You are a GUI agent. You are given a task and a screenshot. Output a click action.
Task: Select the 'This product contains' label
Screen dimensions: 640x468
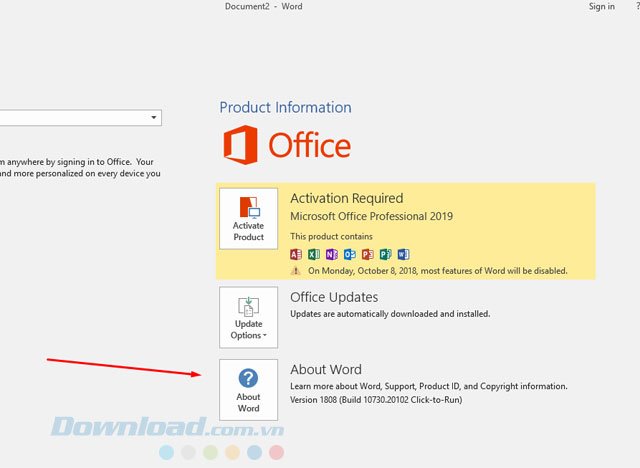pyautogui.click(x=331, y=237)
